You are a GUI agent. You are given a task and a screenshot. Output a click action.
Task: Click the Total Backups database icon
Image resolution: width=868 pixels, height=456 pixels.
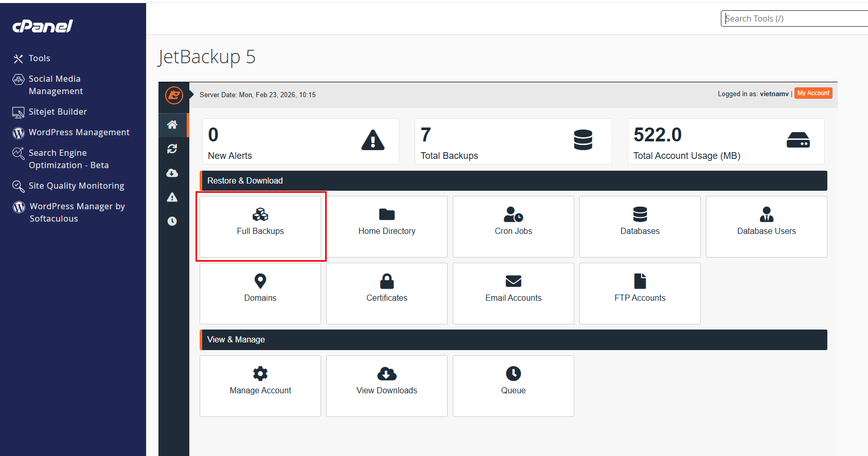click(583, 140)
